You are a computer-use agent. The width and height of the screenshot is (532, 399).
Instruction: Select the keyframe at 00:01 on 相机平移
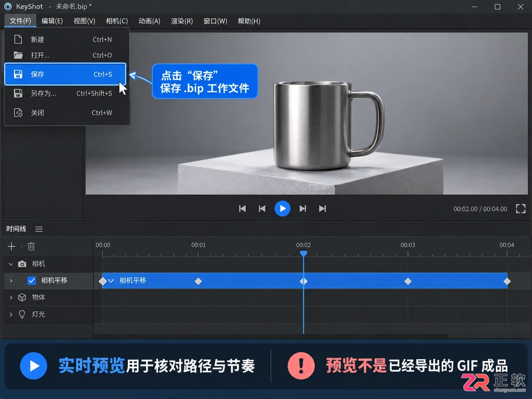198,282
